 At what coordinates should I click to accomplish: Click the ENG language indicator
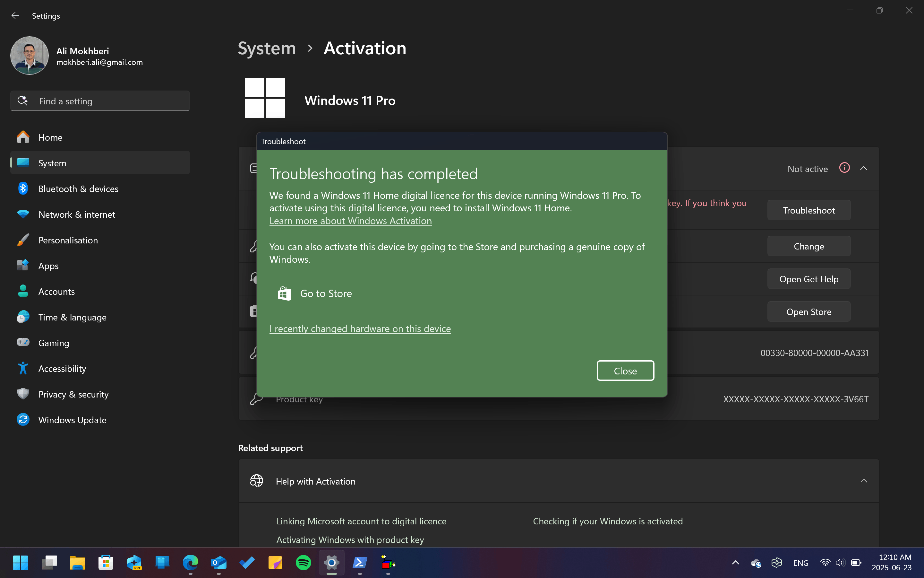801,563
